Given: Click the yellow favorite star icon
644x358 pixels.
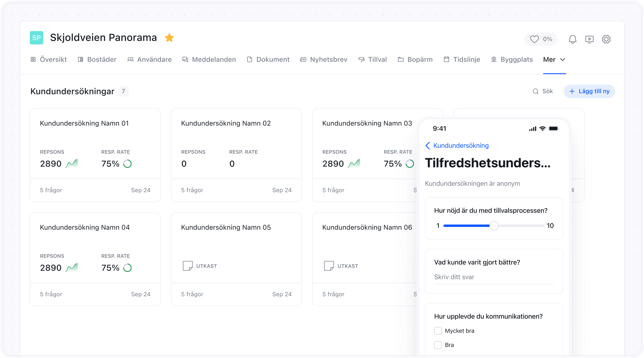Looking at the screenshot, I should 169,38.
